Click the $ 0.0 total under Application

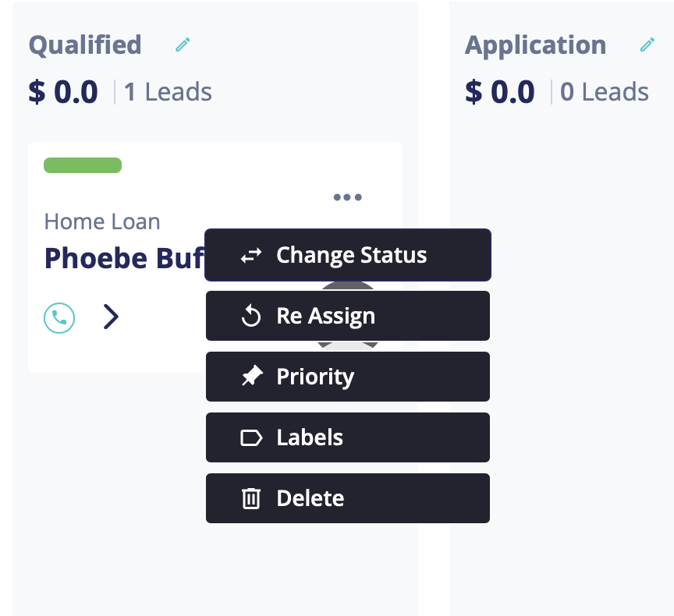coord(500,92)
